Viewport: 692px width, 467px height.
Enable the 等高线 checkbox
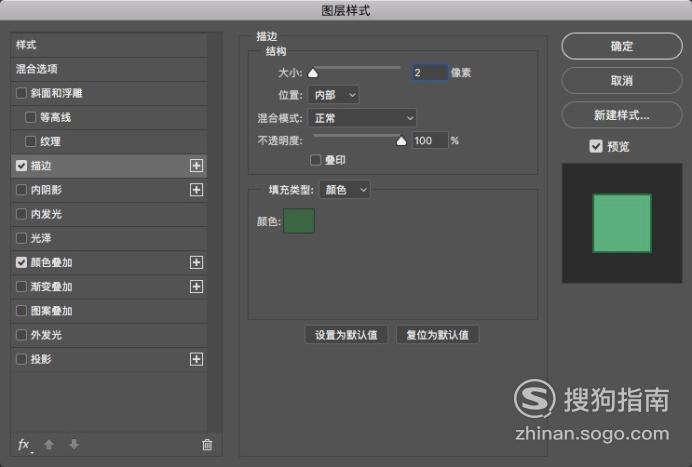[x=30, y=117]
